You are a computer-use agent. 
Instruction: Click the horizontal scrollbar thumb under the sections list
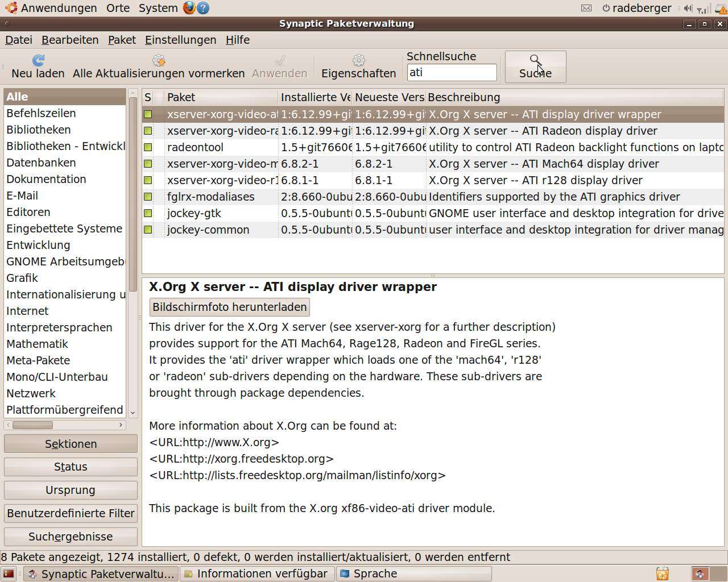(32, 425)
